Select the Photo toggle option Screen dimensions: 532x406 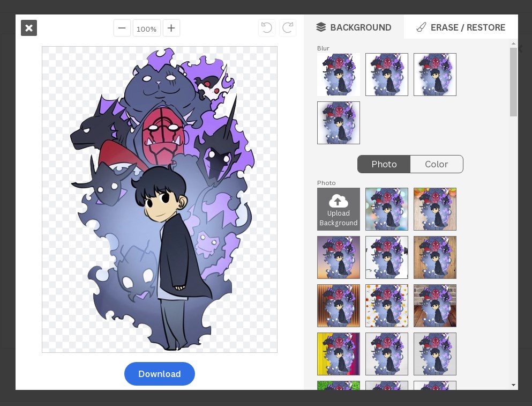[x=384, y=164]
